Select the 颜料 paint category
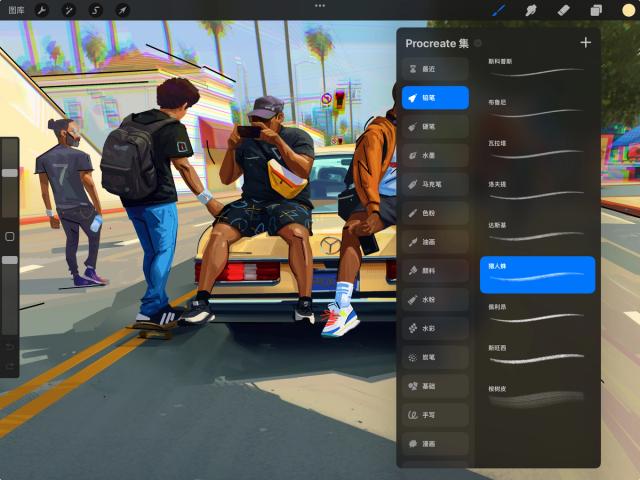Screen dimensions: 640x480 (x=435, y=271)
